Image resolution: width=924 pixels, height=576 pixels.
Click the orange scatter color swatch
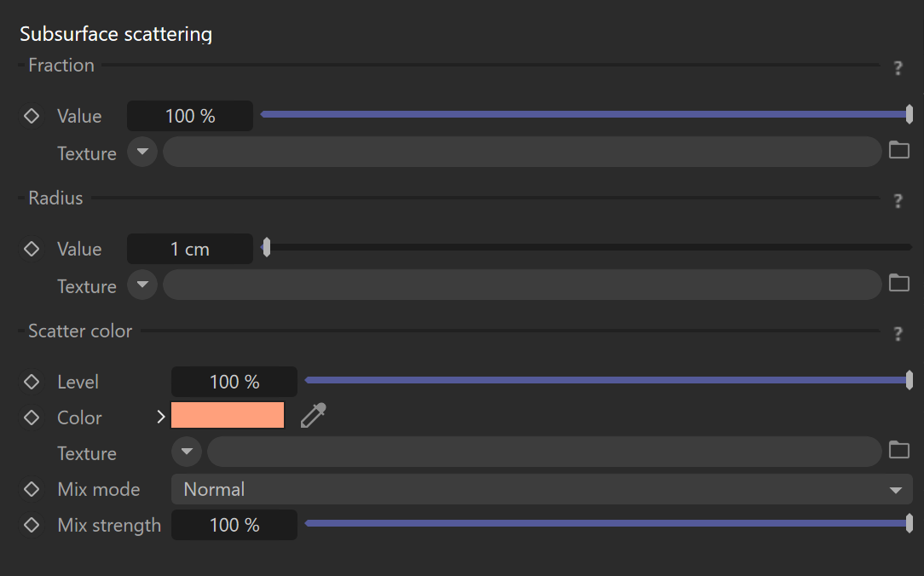pyautogui.click(x=228, y=415)
